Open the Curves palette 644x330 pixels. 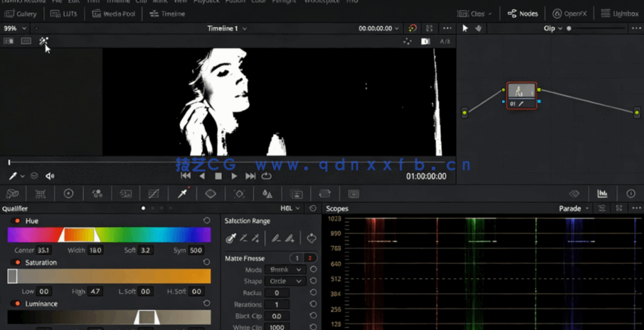[154, 194]
